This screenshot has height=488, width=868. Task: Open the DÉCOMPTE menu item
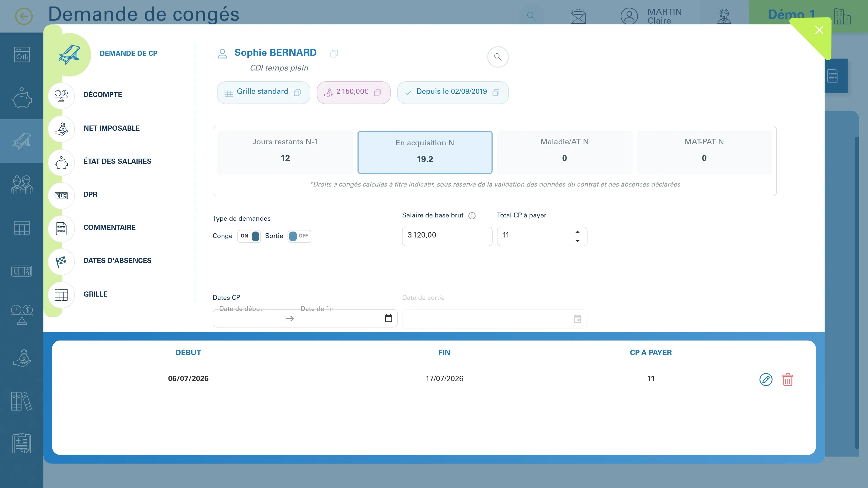click(x=103, y=95)
